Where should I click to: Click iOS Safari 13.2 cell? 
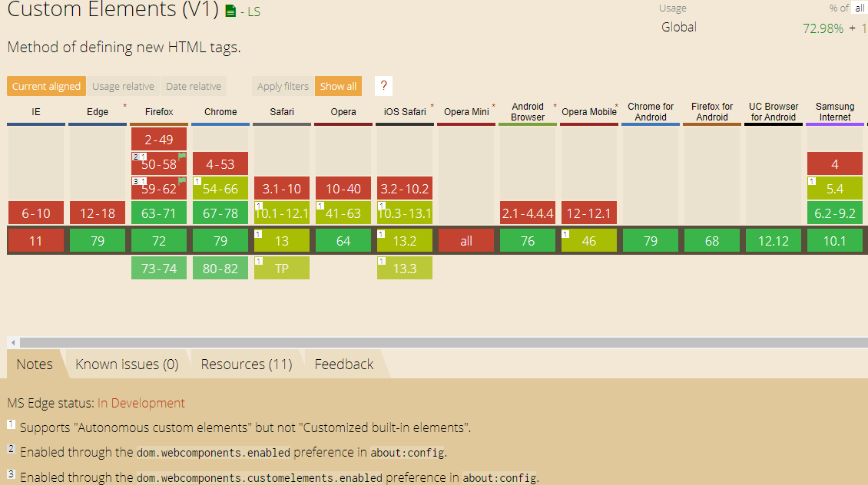click(x=405, y=240)
